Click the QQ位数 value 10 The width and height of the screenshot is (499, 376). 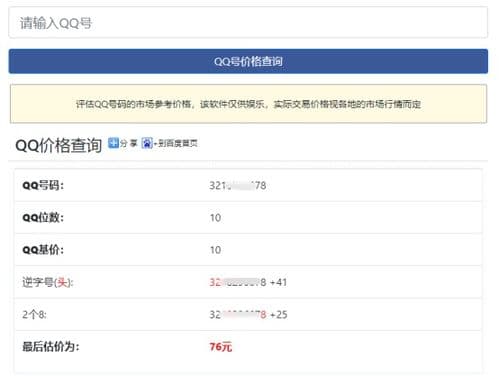(x=215, y=218)
